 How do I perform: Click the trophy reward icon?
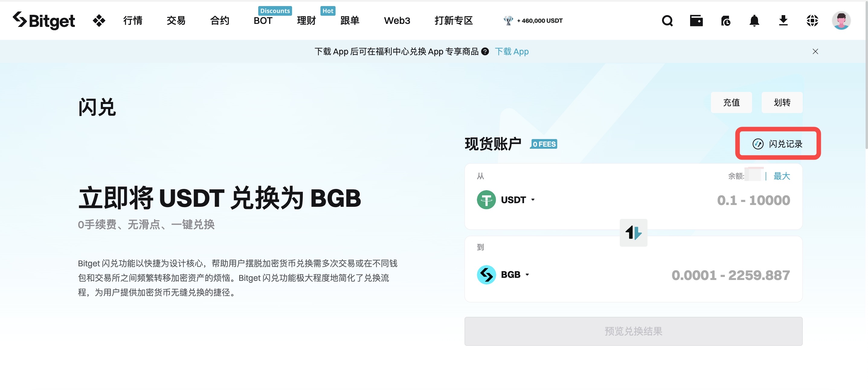tap(508, 21)
